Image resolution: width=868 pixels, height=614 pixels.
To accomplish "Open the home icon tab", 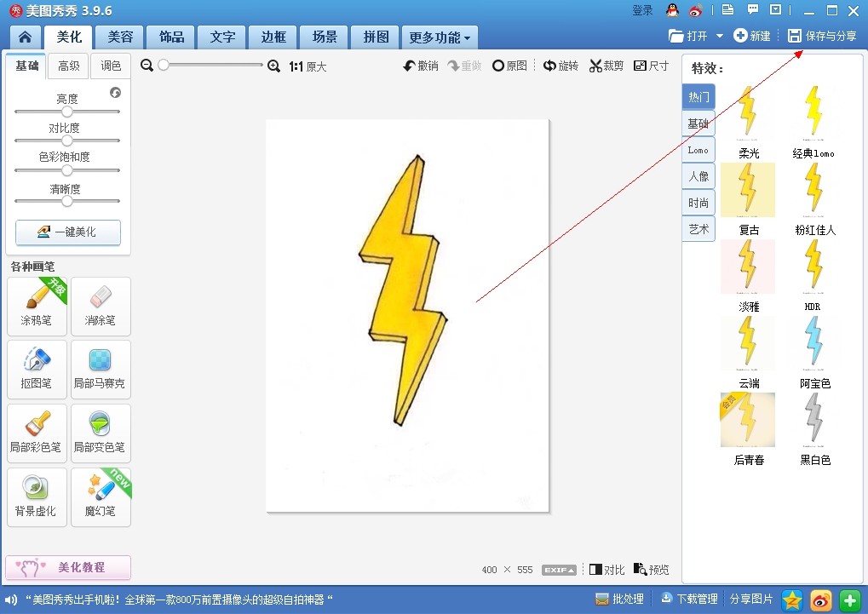I will (x=25, y=37).
